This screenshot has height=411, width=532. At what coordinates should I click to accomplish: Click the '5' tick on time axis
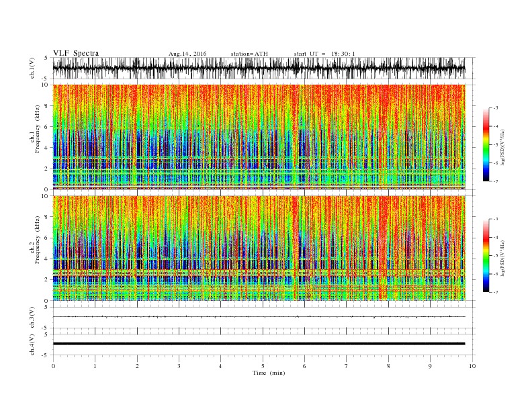263,366
